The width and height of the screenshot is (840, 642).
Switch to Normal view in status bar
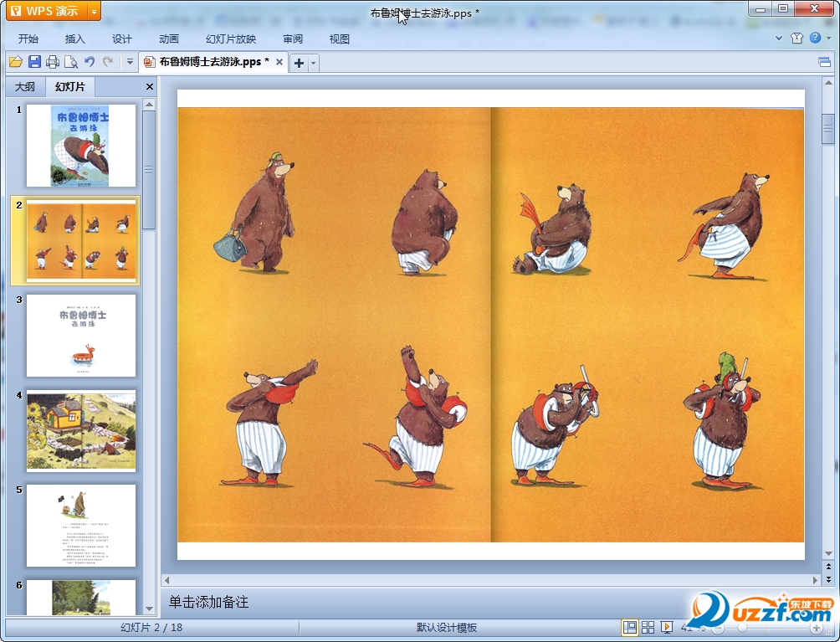630,627
